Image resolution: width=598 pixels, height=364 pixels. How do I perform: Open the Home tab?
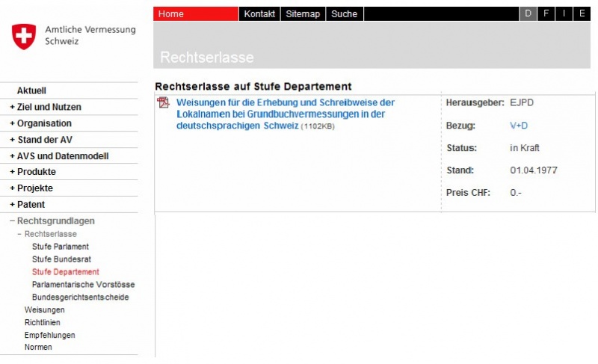pos(171,13)
